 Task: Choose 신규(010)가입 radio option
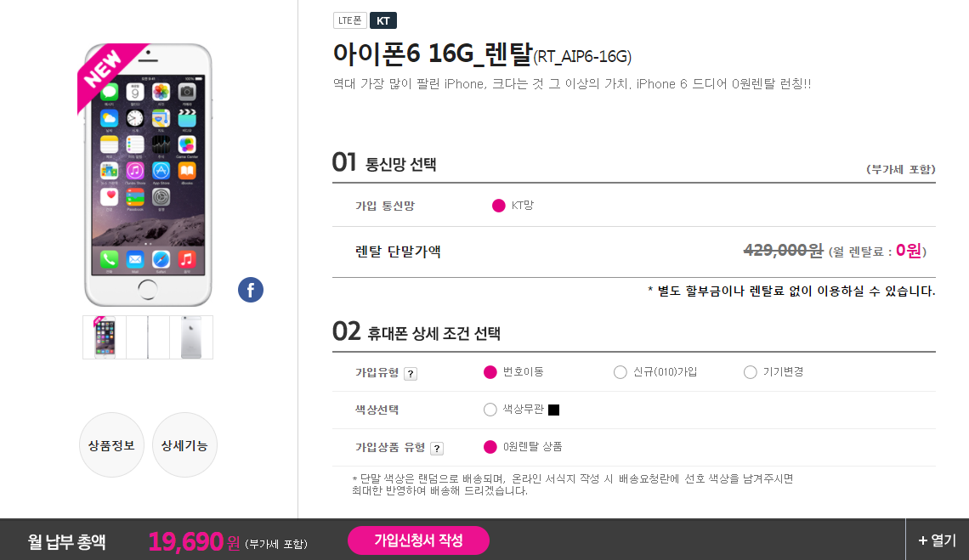click(620, 372)
